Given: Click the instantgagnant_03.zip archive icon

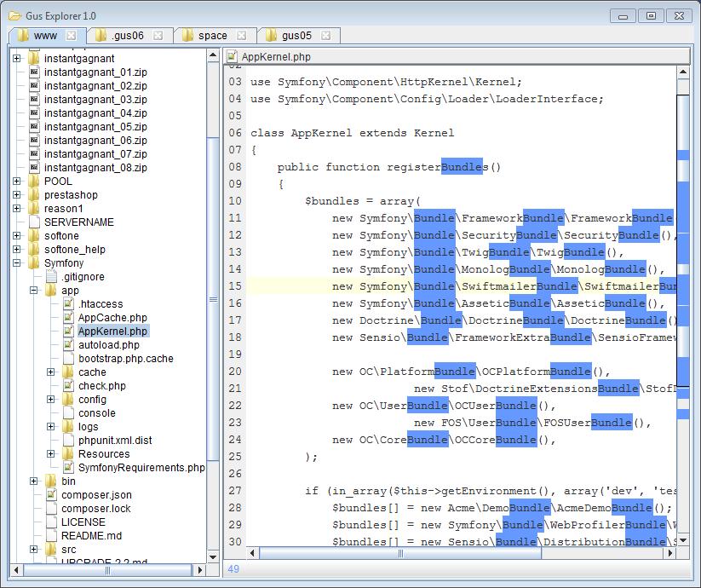Looking at the screenshot, I should [x=34, y=99].
